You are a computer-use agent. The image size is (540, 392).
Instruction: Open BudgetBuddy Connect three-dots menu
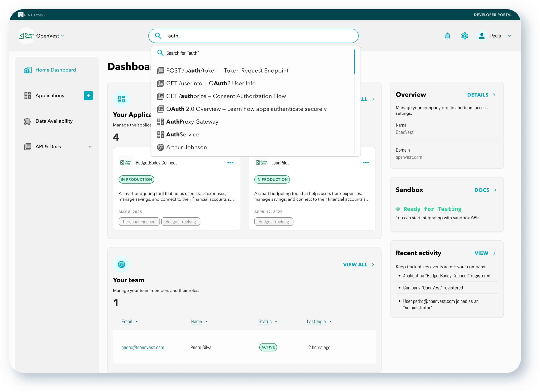click(230, 163)
